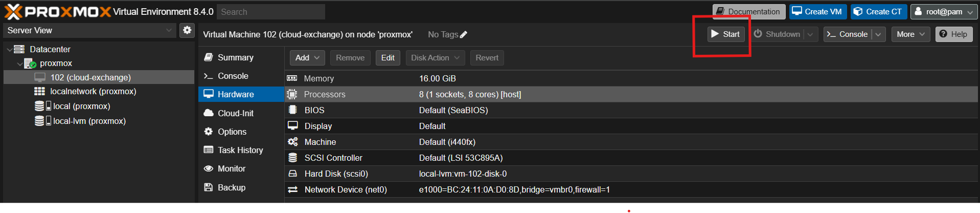Select the Display row

631,126
